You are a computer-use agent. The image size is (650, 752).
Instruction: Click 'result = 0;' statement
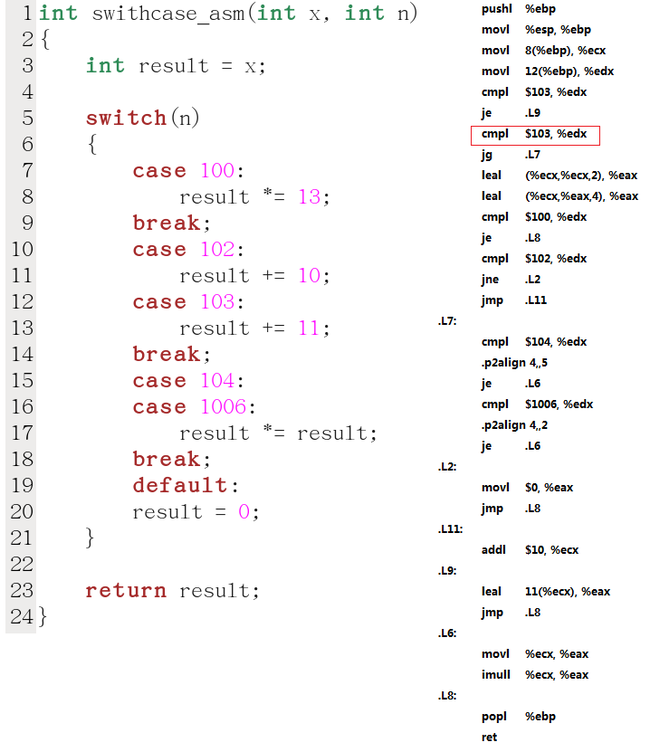click(x=196, y=512)
